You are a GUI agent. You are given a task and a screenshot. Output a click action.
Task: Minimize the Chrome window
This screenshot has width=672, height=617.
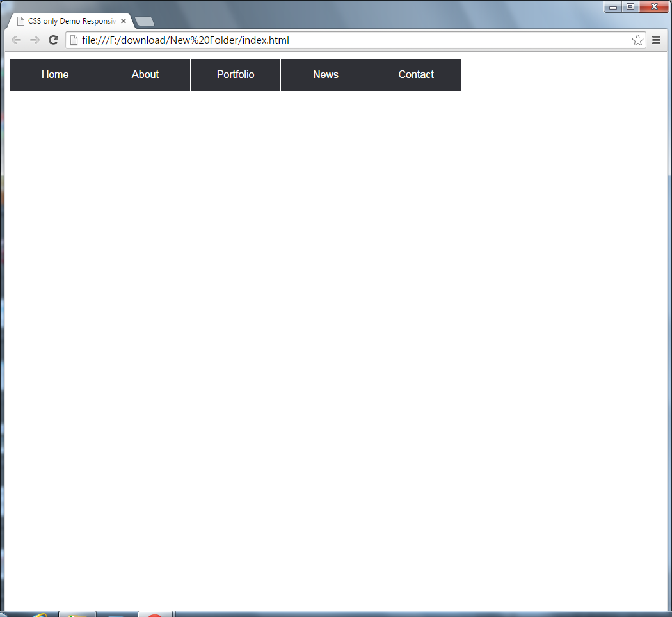(x=613, y=7)
